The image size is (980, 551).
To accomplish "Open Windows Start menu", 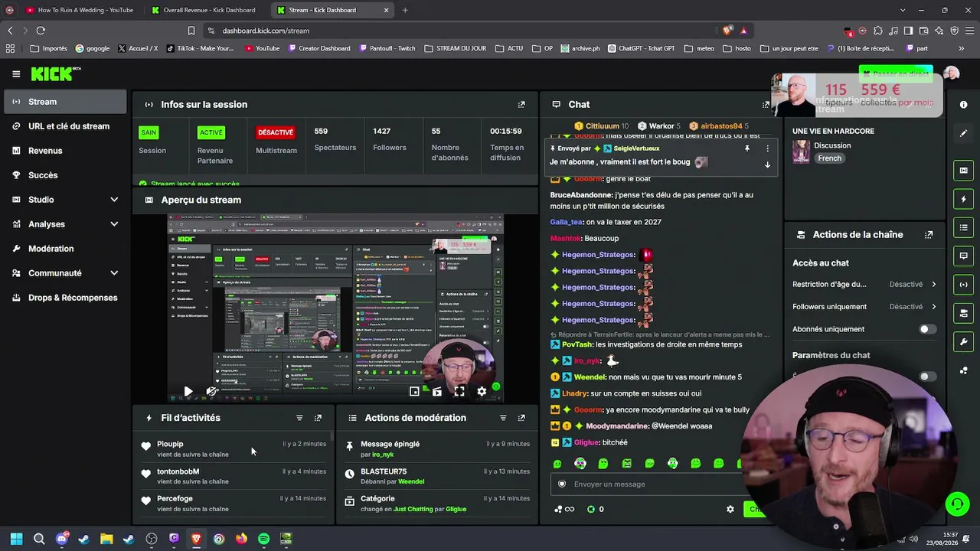I will pos(16,539).
